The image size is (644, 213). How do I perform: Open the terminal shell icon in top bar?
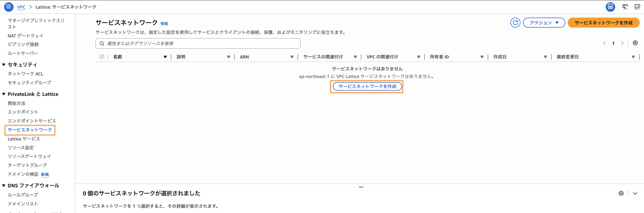(x=625, y=7)
